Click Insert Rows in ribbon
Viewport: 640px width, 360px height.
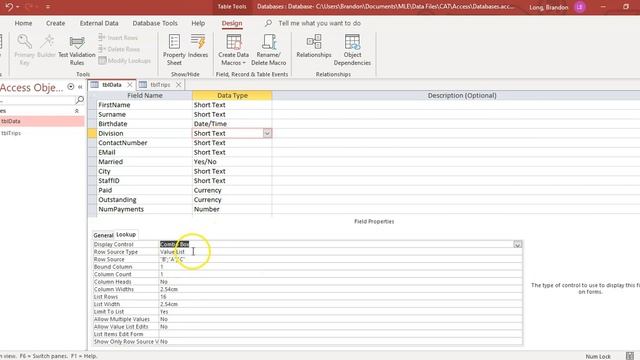[118, 38]
